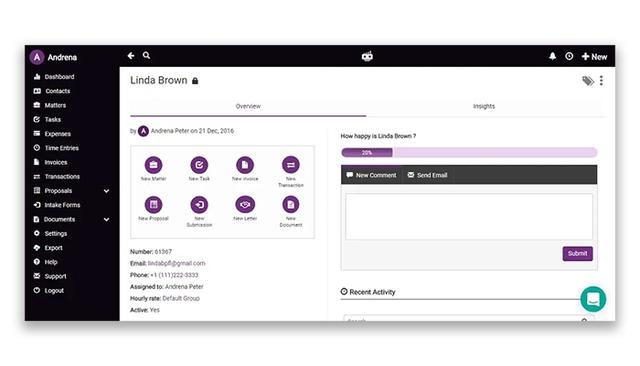The height and width of the screenshot is (366, 640).
Task: Click the lock icon beside Linda Brown
Action: [x=195, y=81]
